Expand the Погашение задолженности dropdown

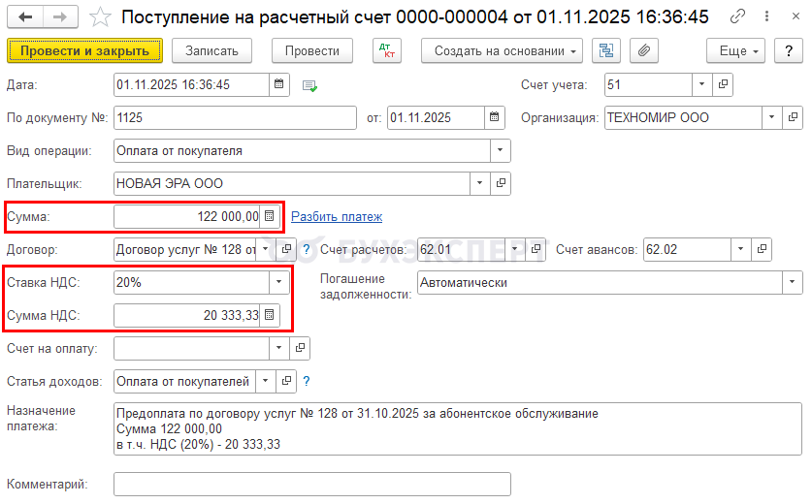coord(792,282)
